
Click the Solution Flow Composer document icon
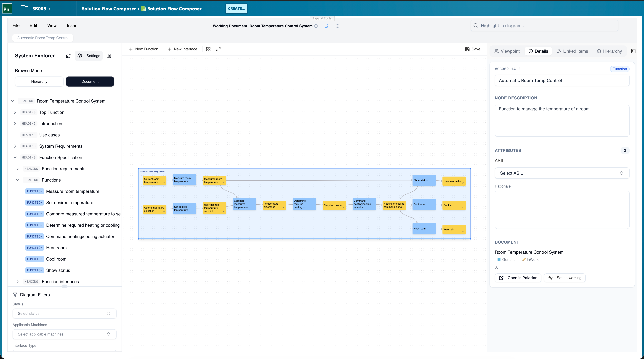[x=144, y=9]
